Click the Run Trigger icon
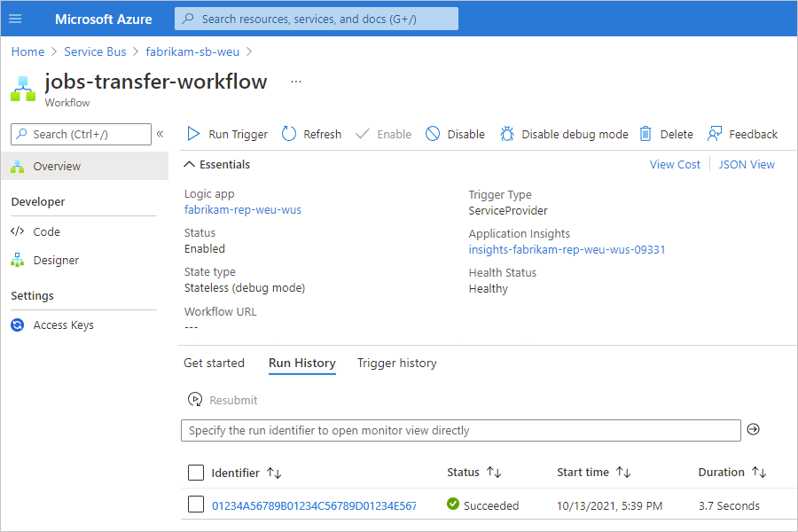Screen dimensions: 798x532 click(194, 134)
